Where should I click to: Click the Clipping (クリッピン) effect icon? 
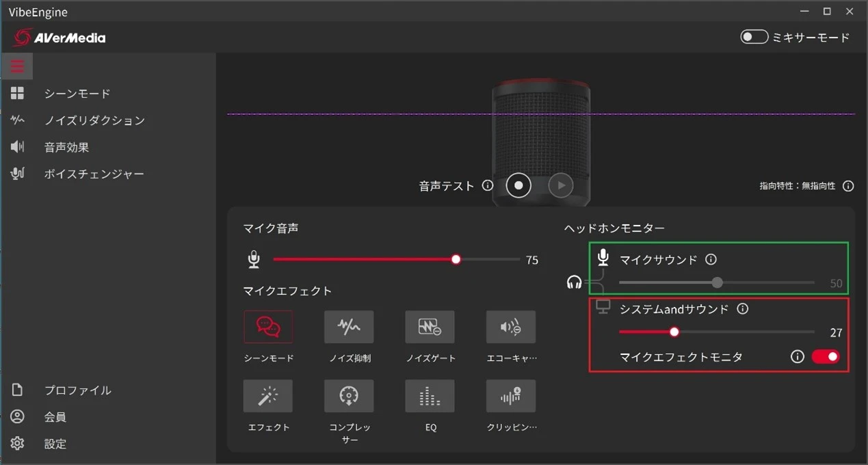click(511, 396)
